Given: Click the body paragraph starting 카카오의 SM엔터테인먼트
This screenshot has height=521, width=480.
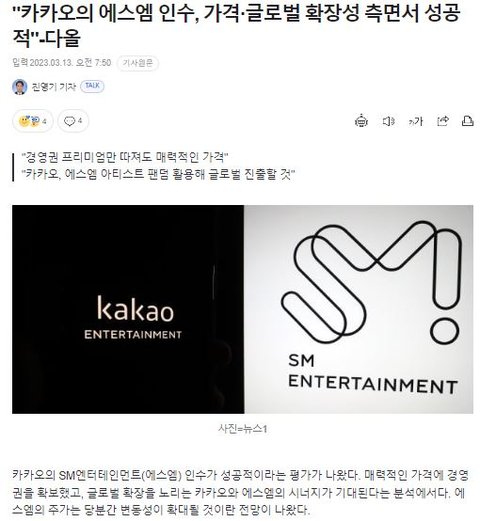Looking at the screenshot, I should 240,492.
